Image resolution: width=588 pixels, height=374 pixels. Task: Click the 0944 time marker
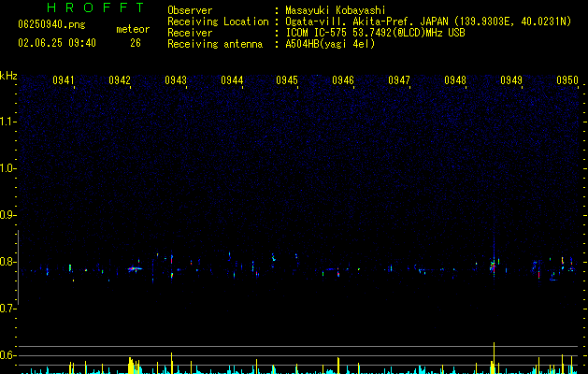coord(232,80)
